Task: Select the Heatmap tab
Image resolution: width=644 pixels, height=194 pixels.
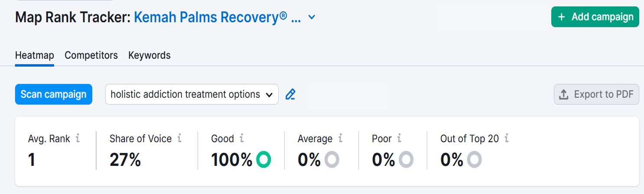Action: [34, 55]
